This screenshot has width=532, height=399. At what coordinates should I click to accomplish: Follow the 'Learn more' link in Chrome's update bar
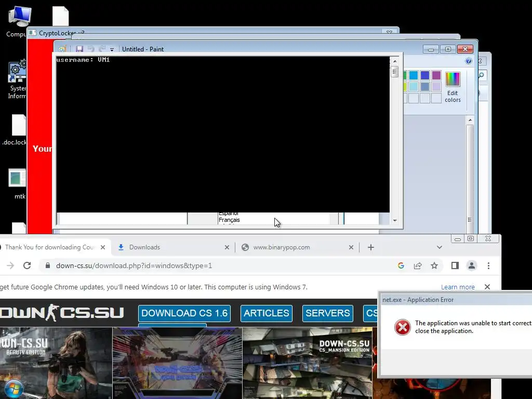tap(458, 287)
